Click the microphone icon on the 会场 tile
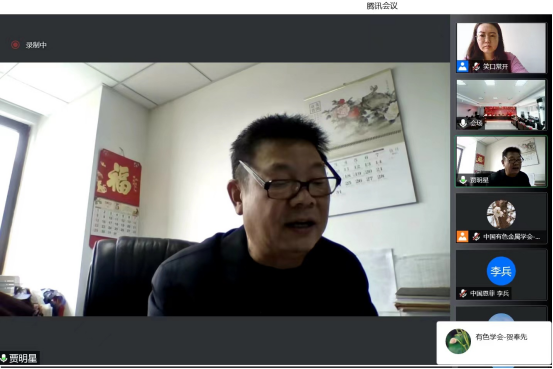 [x=463, y=123]
